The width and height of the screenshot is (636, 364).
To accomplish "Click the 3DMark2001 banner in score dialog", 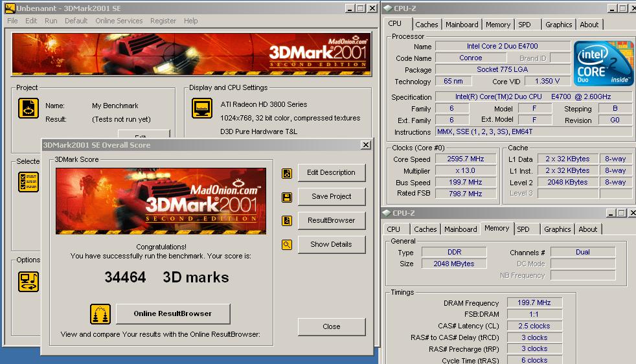I will point(161,201).
